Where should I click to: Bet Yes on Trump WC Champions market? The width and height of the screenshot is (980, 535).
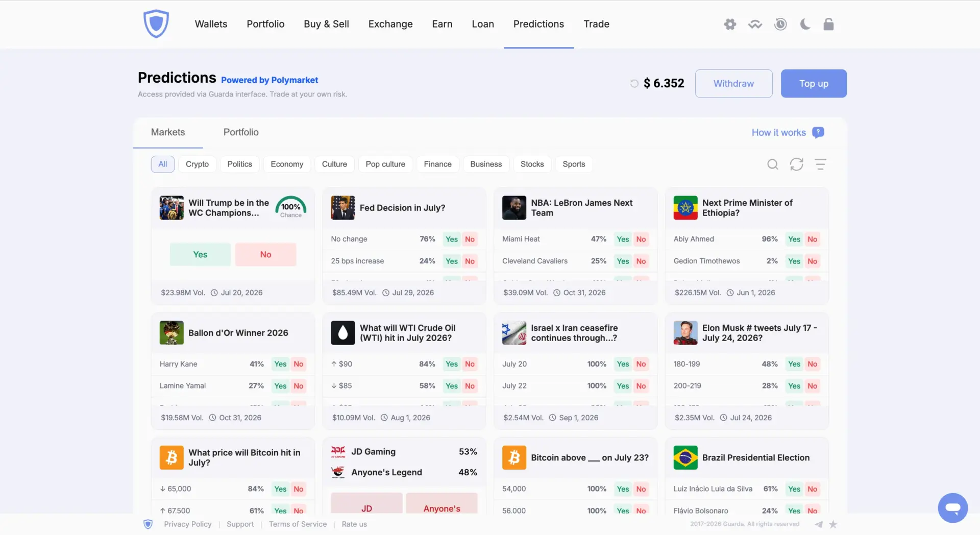tap(200, 254)
